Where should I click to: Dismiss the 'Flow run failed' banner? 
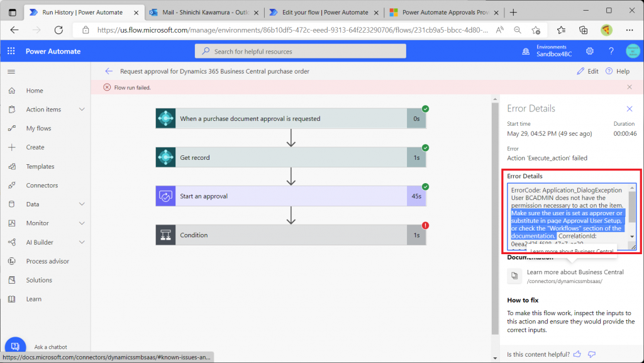[630, 87]
